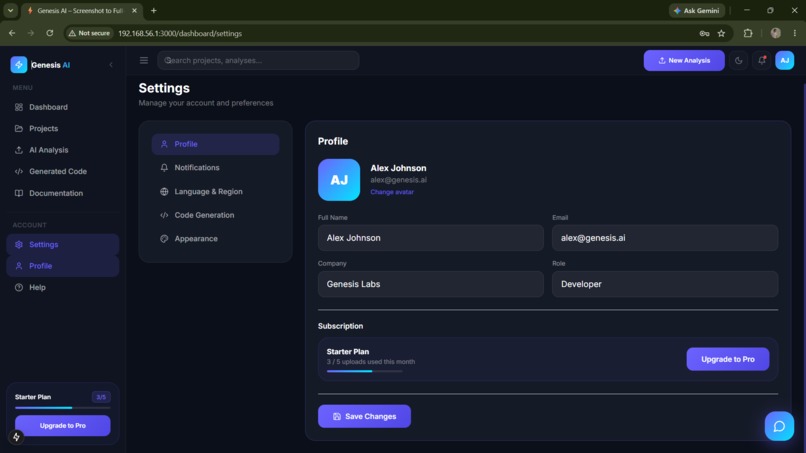Click the code icon beside Code Generation
This screenshot has width=806, height=453.
pos(164,215)
